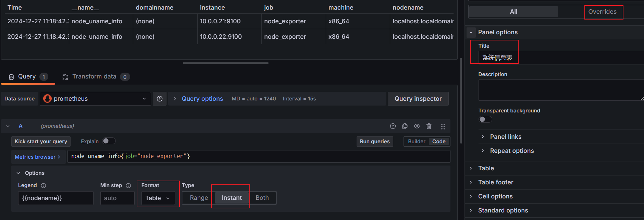The height and width of the screenshot is (220, 644).
Task: Click the Legend info icon
Action: (44, 186)
